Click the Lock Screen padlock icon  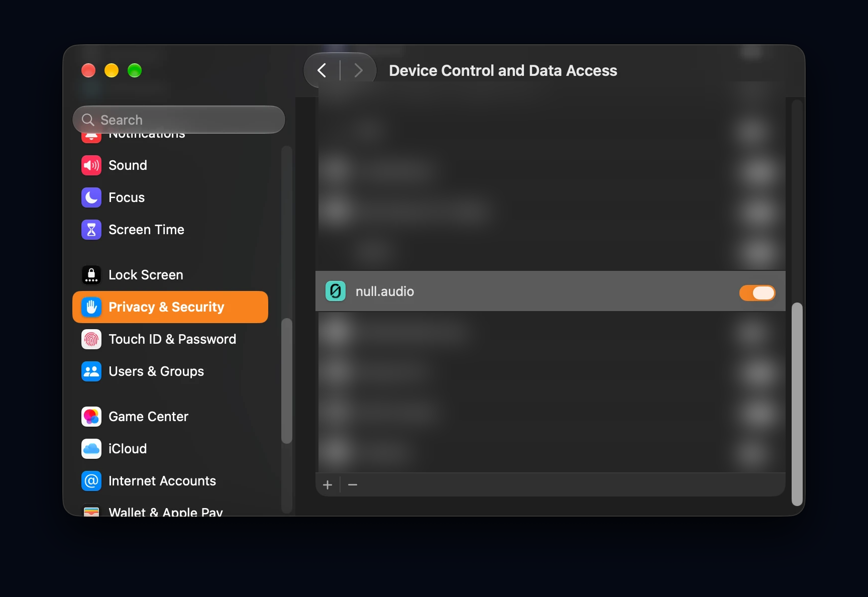[91, 275]
